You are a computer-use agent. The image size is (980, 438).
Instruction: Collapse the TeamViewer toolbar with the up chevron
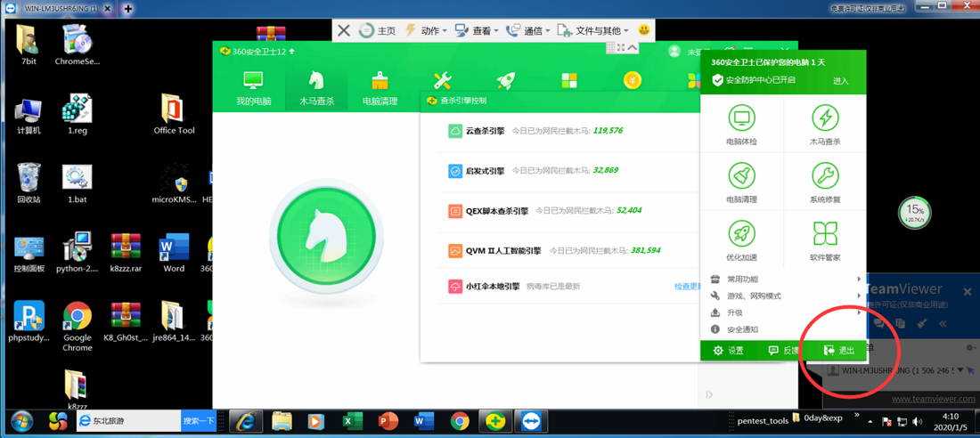633,47
